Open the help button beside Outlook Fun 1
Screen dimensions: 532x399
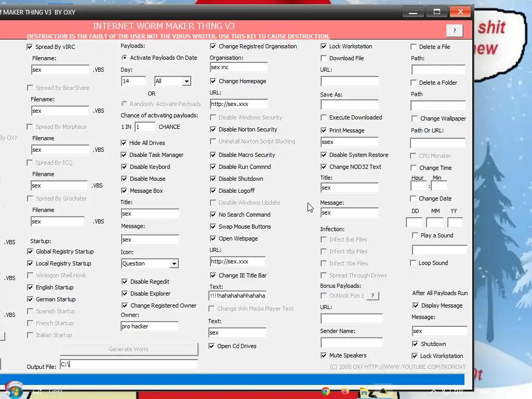(373, 296)
